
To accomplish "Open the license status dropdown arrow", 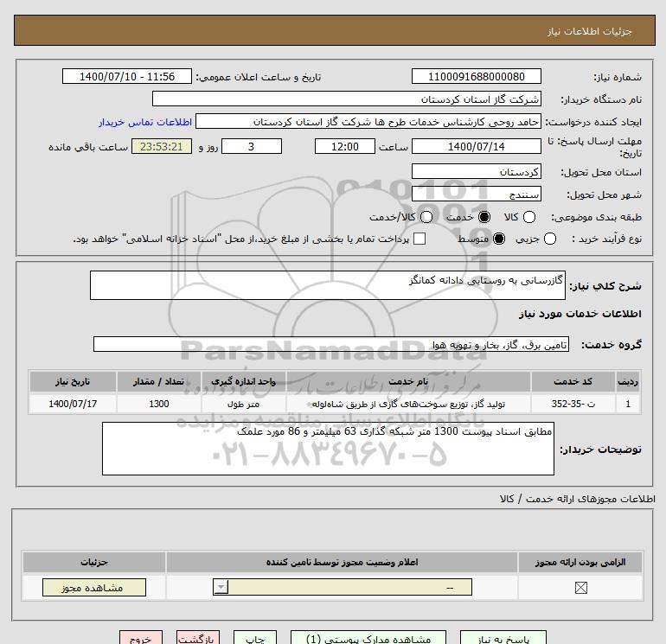I will [221, 587].
